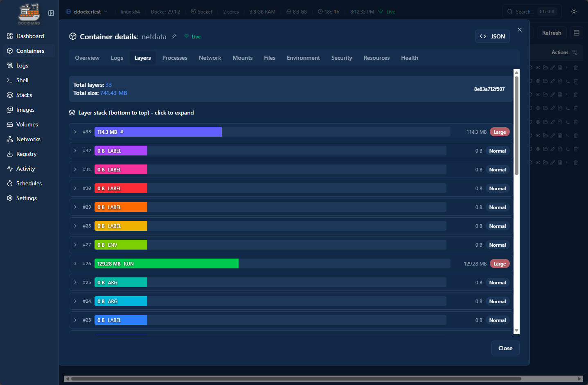Open the cldockertest environment dropdown

pyautogui.click(x=86, y=12)
